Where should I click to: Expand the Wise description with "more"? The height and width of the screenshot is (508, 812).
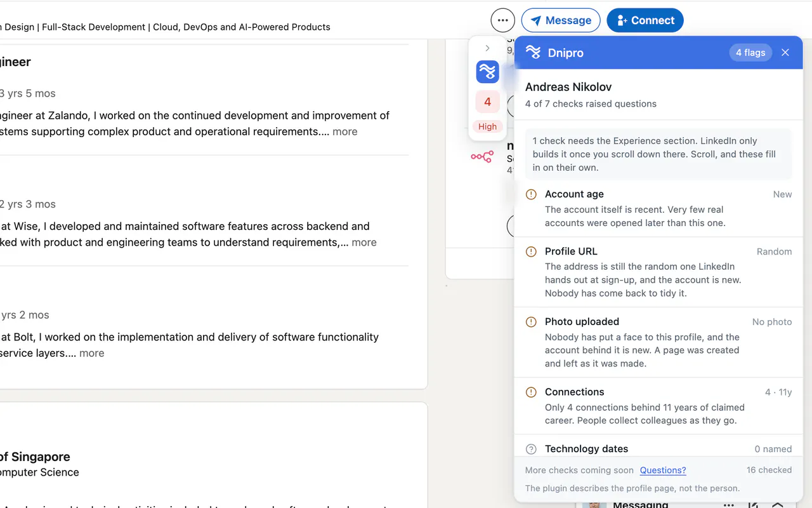pyautogui.click(x=364, y=243)
